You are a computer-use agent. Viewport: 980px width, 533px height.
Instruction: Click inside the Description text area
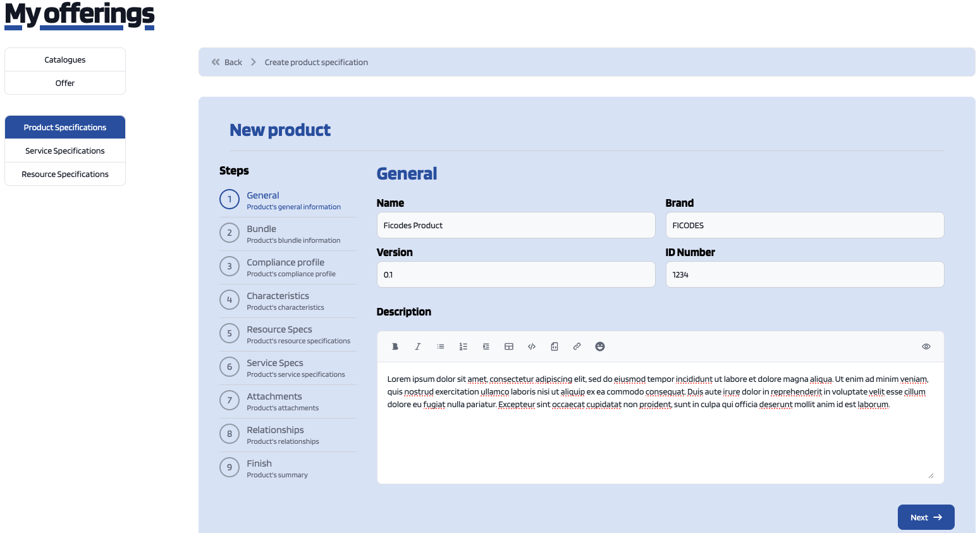(x=661, y=422)
